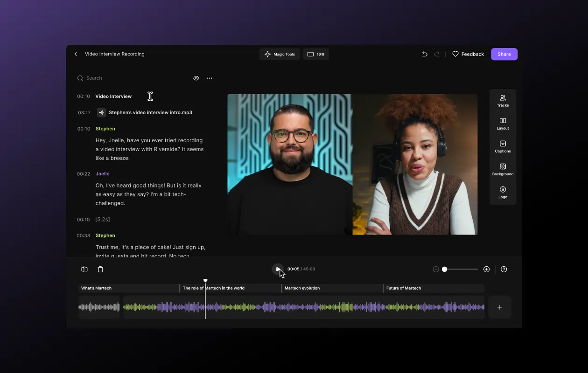Open the Captions panel
Viewport: 588px width, 373px height.
[x=503, y=146]
